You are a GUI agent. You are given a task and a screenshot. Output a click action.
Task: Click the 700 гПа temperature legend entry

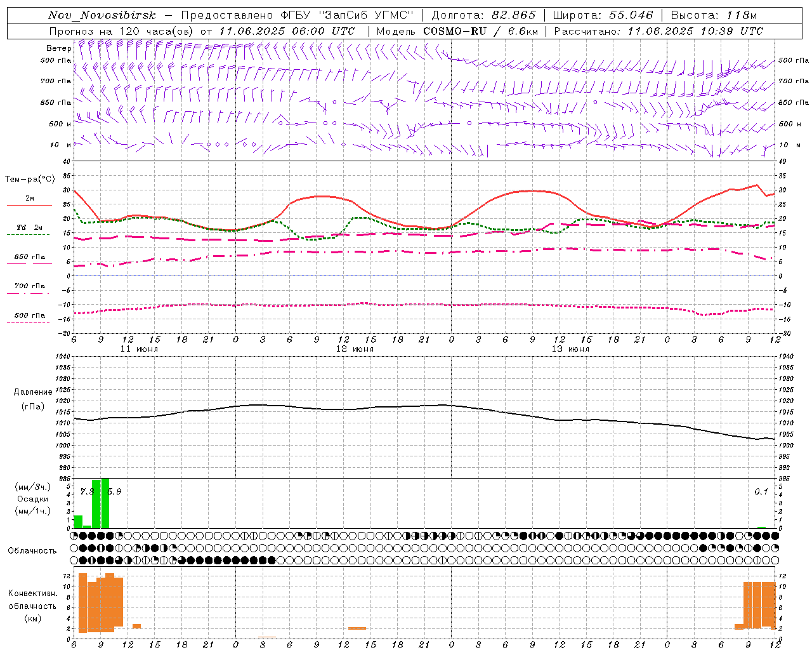pyautogui.click(x=30, y=286)
